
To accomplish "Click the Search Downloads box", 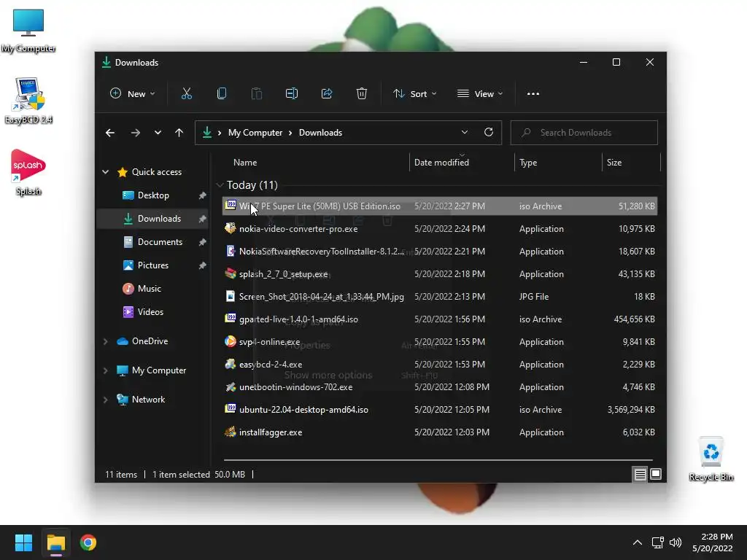I will coord(584,133).
